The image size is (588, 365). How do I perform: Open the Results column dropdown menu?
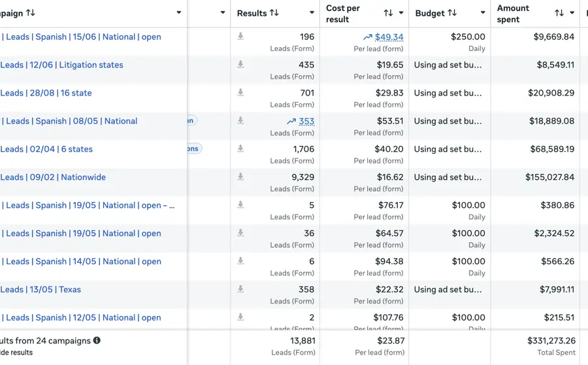point(312,13)
